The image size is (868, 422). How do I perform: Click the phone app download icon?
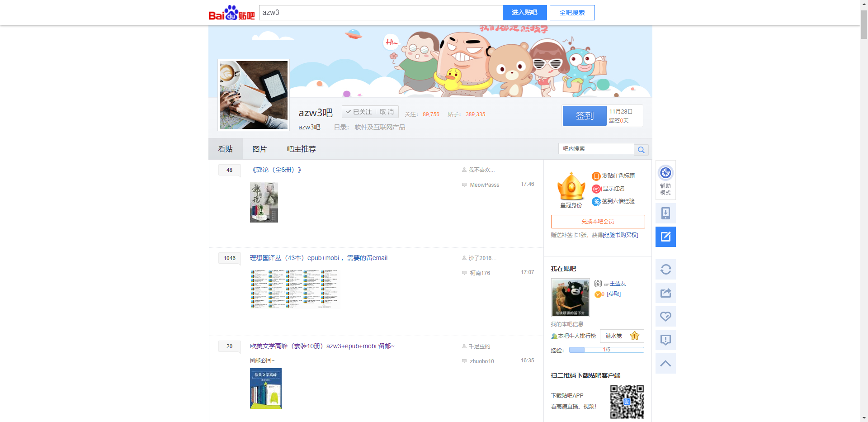point(665,213)
